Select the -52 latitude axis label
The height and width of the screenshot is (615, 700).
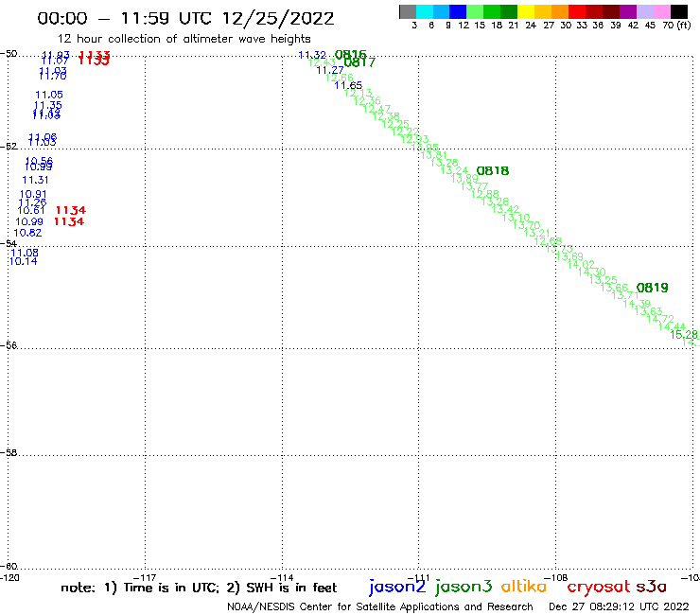coord(9,146)
